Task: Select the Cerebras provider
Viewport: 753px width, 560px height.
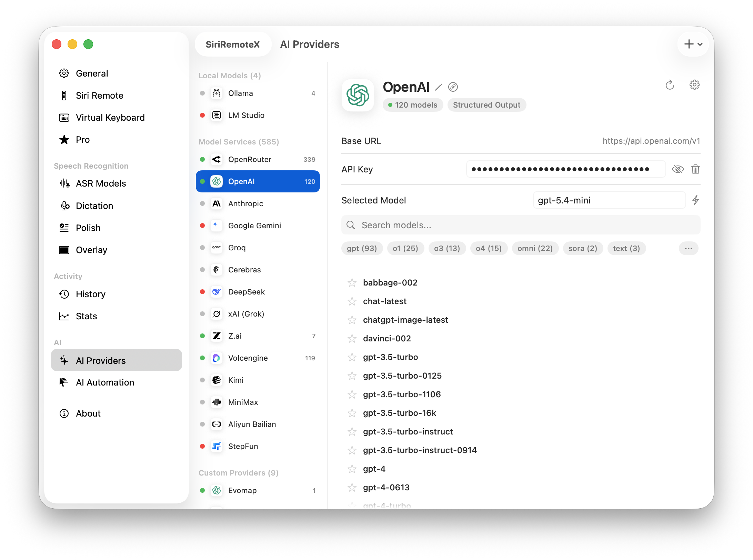Action: (x=258, y=270)
